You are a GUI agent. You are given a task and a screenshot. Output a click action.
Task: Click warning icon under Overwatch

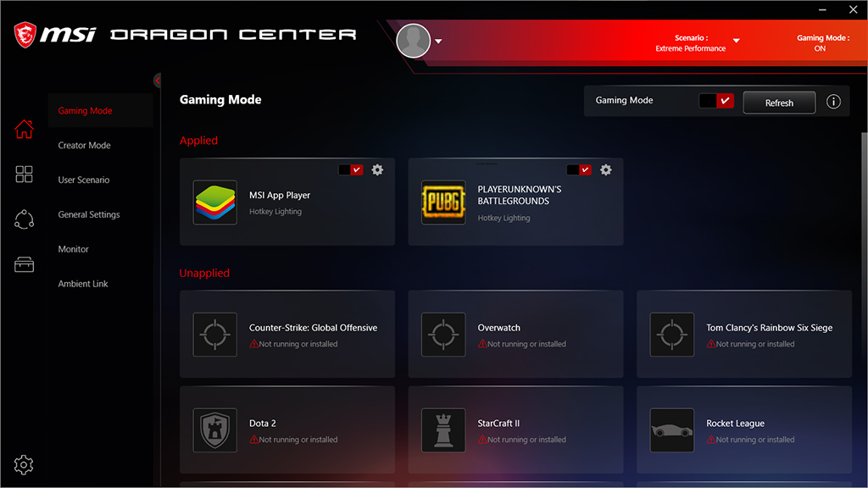point(482,344)
